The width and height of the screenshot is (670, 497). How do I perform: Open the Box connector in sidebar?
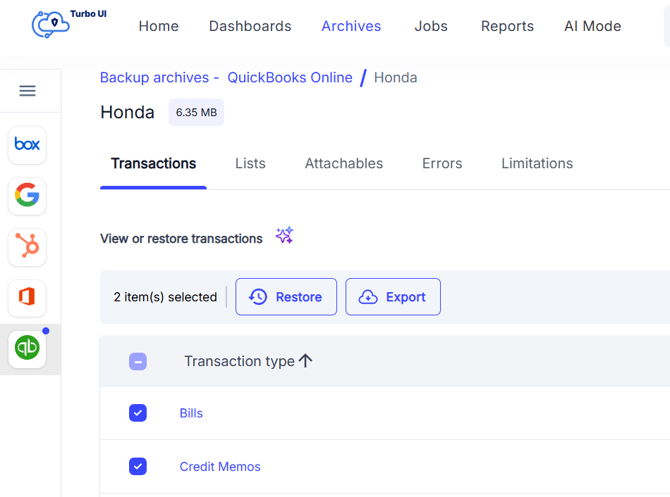(27, 144)
